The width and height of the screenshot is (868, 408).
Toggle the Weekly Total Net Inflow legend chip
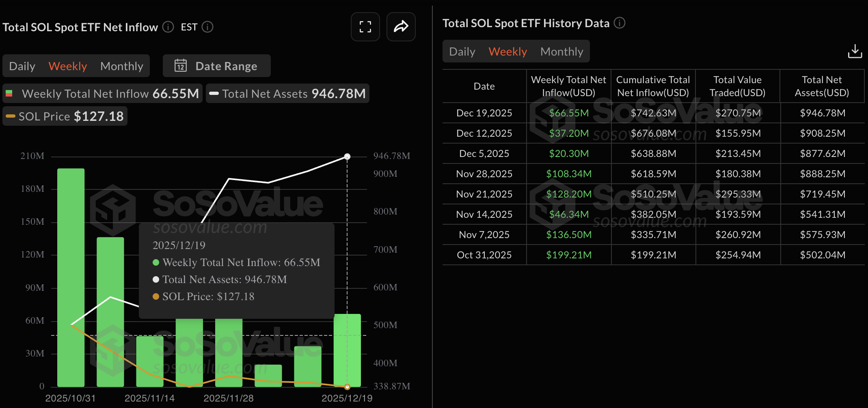103,93
